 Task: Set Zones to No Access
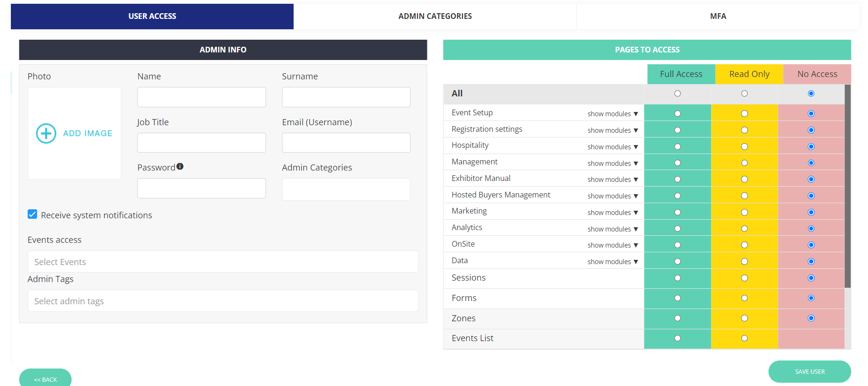pyautogui.click(x=811, y=318)
